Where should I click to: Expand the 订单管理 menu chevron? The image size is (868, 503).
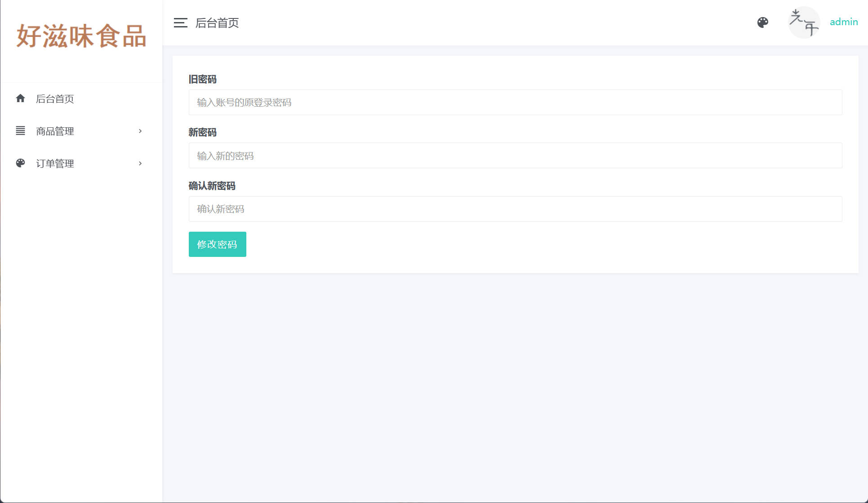140,163
